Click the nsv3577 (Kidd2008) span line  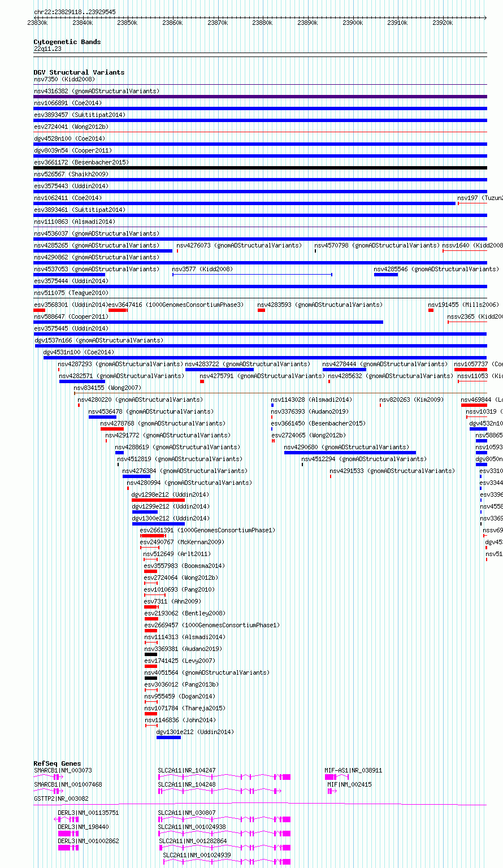252,275
